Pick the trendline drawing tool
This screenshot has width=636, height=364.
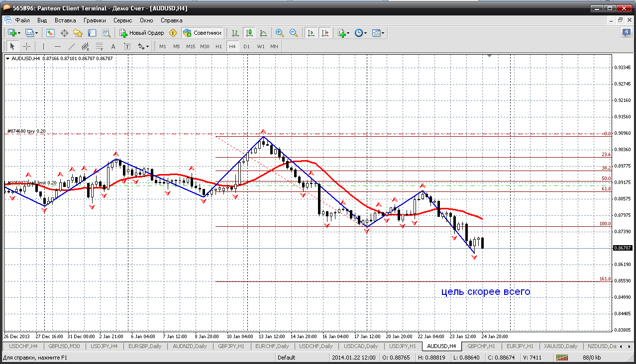[x=71, y=46]
